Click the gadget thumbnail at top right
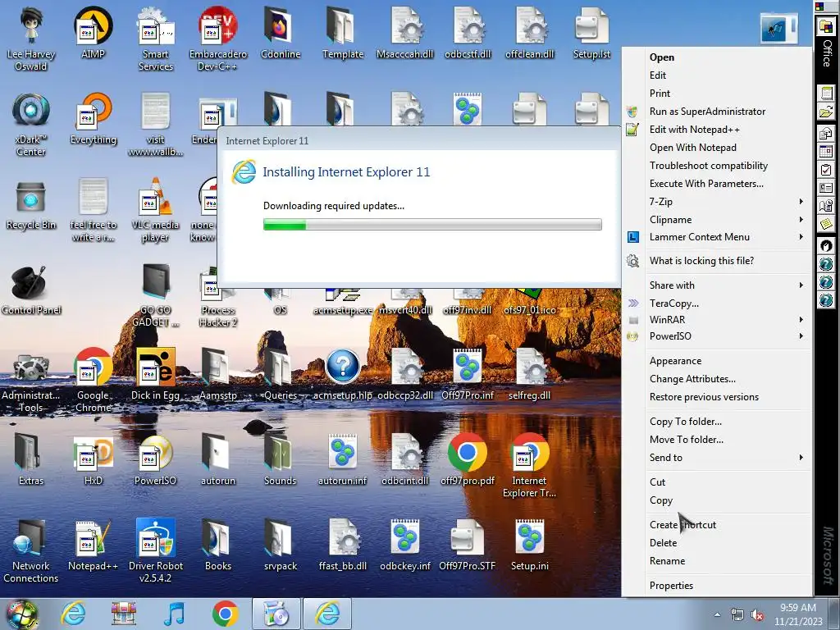840x630 pixels. coord(778,29)
